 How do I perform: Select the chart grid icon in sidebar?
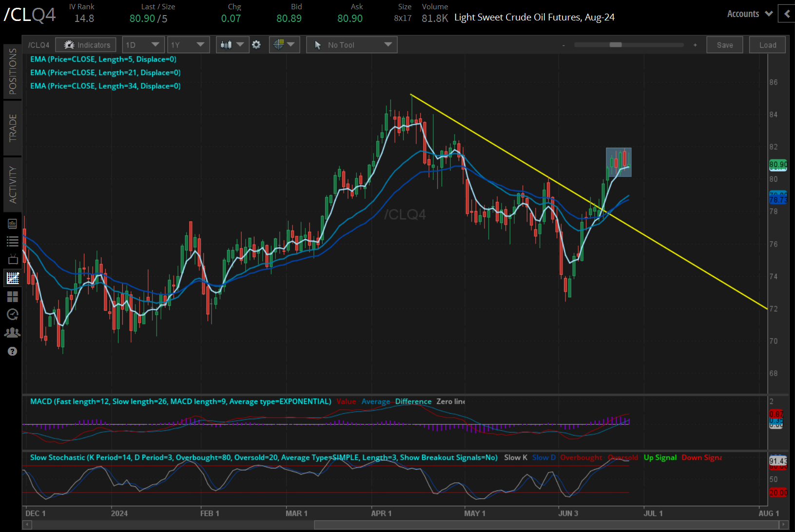tap(13, 278)
